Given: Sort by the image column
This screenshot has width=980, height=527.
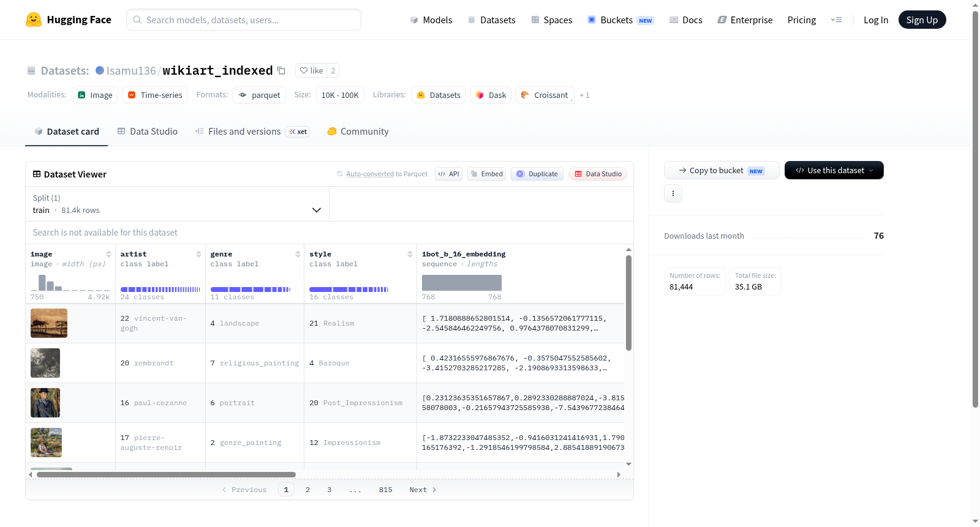Looking at the screenshot, I should point(108,254).
